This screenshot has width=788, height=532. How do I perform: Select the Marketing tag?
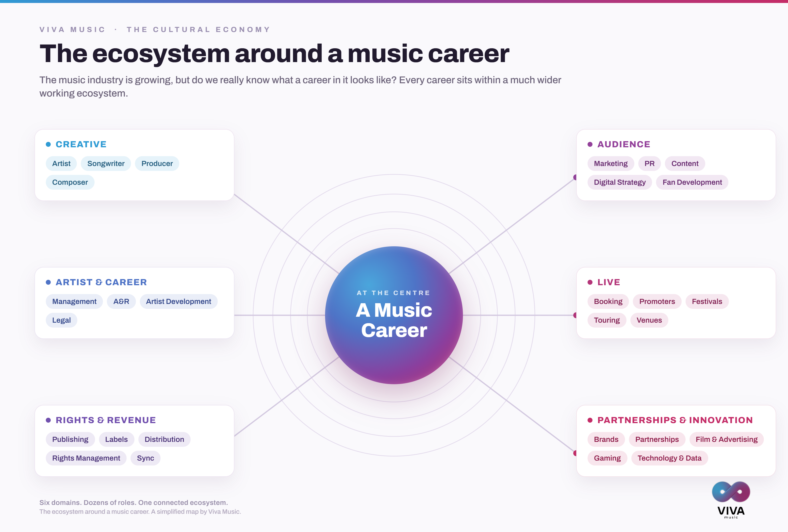[x=611, y=164]
